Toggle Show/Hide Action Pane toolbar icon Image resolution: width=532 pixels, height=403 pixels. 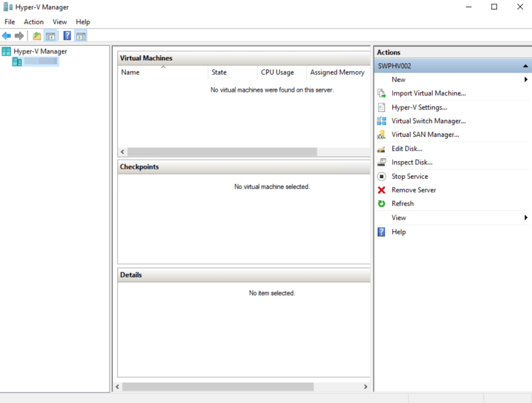[x=81, y=36]
